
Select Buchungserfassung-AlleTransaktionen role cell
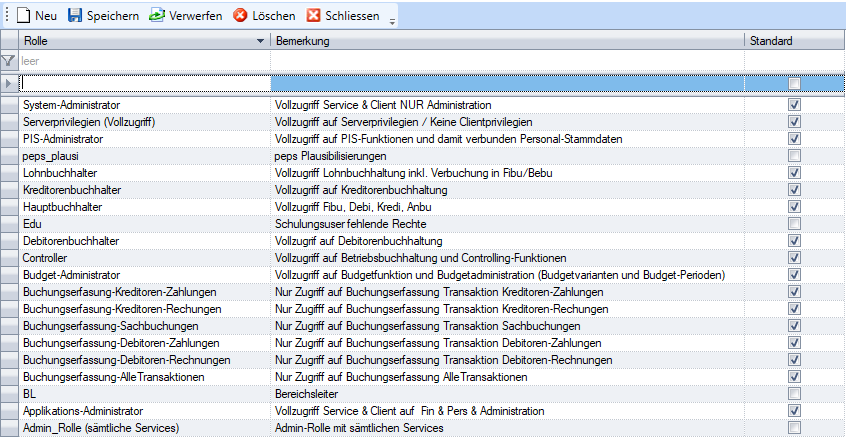pos(144,377)
